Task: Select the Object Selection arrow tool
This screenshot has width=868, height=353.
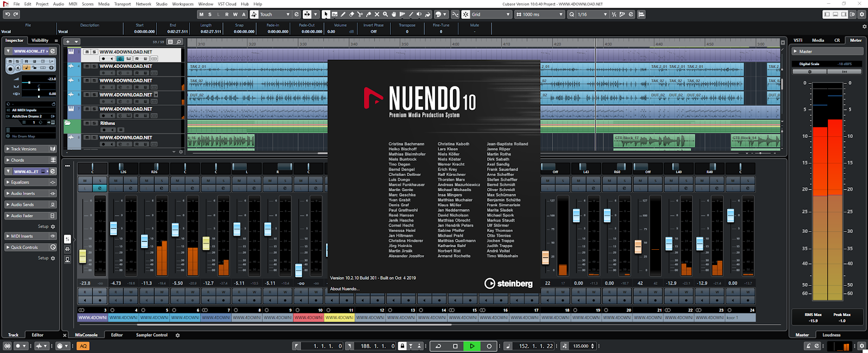Action: [325, 14]
